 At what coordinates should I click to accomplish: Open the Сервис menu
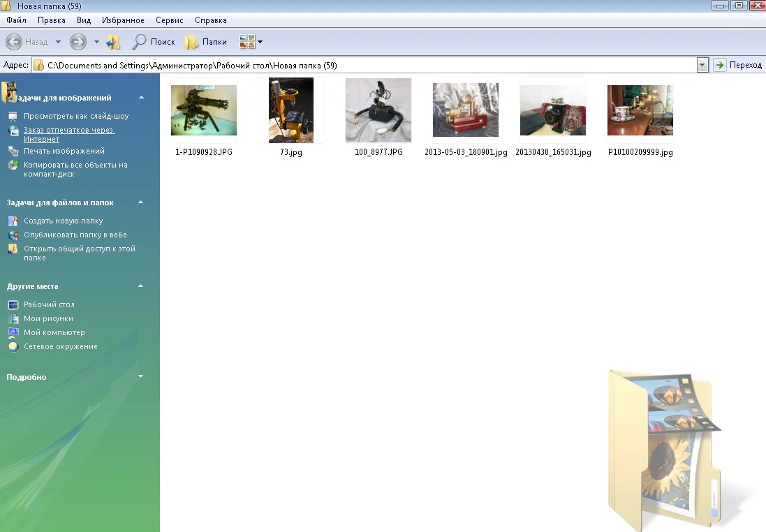[x=169, y=20]
